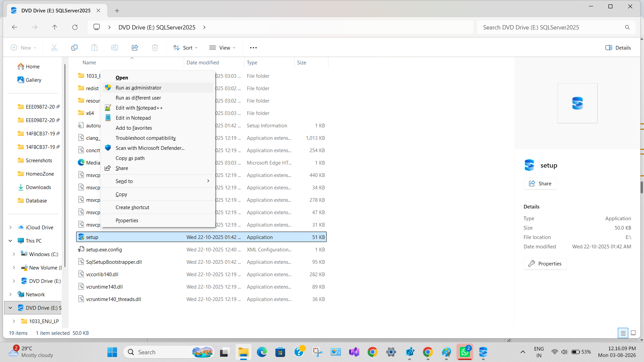Select Open in the context menu

tap(158, 77)
